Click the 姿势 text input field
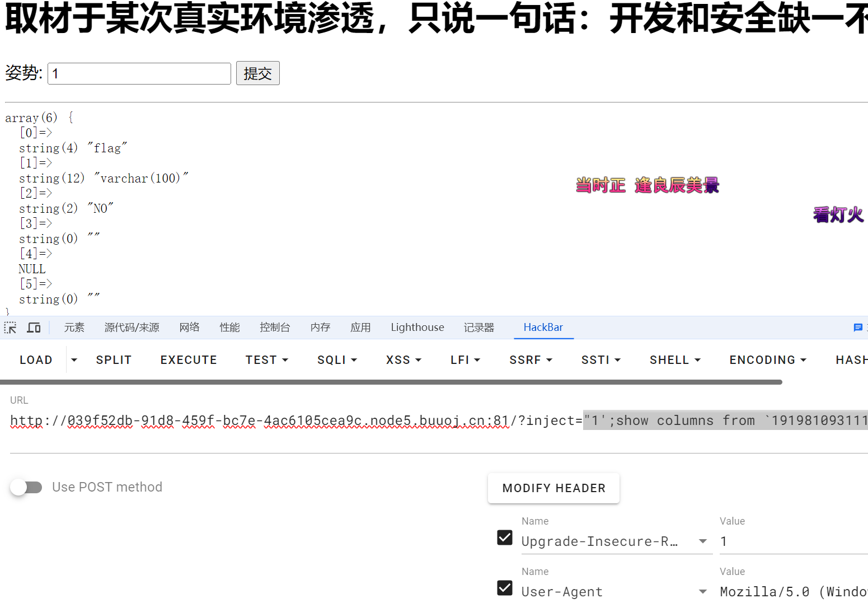The image size is (868, 603). pyautogui.click(x=139, y=73)
